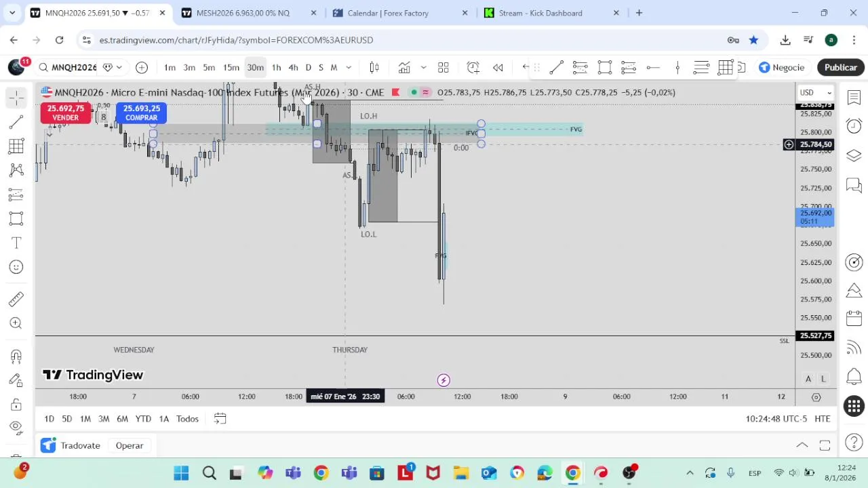This screenshot has width=868, height=488.
Task: Select the 4h timeframe
Action: pos(293,67)
